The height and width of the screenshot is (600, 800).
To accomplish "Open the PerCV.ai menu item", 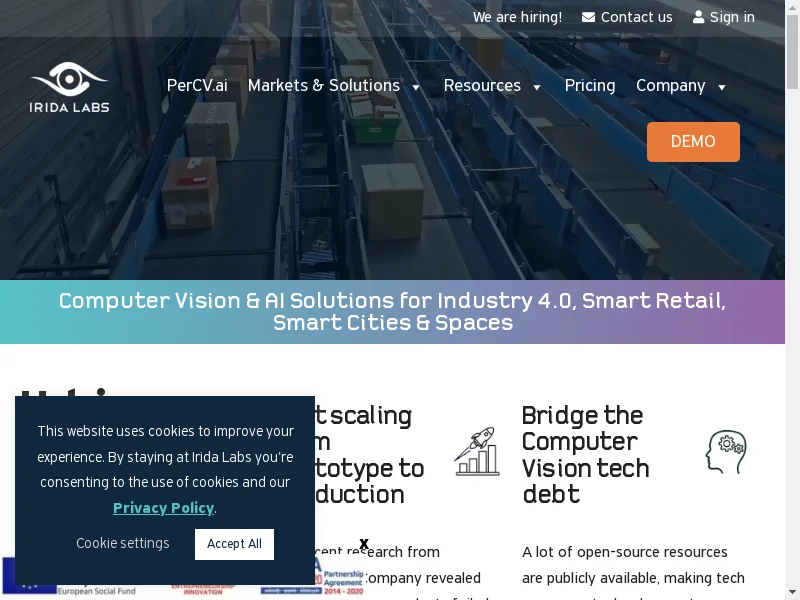I will tap(197, 85).
